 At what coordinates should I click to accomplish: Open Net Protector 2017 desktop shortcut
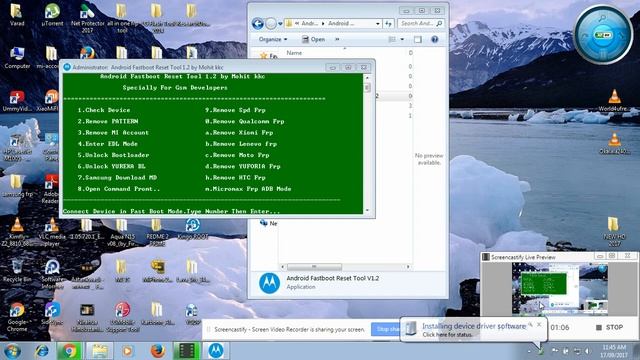87,18
